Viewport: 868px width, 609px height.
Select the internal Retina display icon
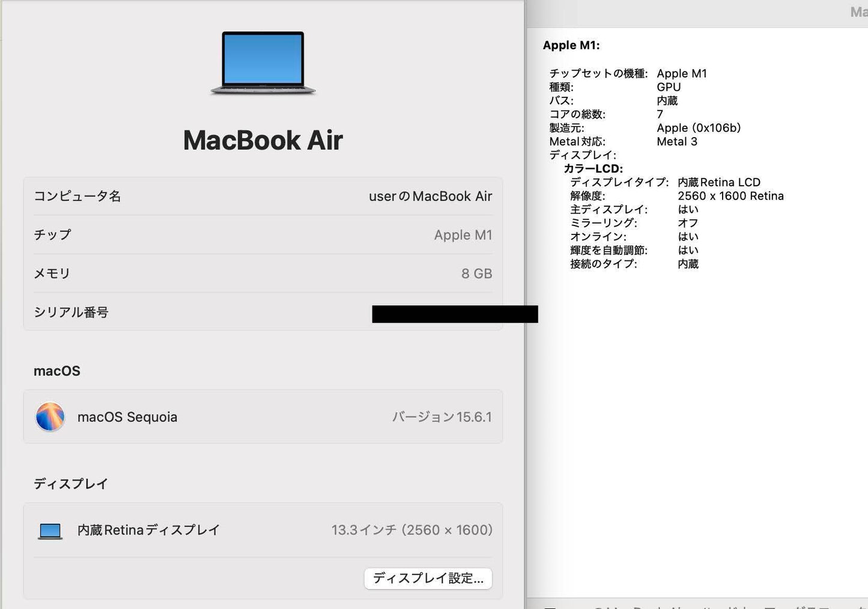[50, 530]
